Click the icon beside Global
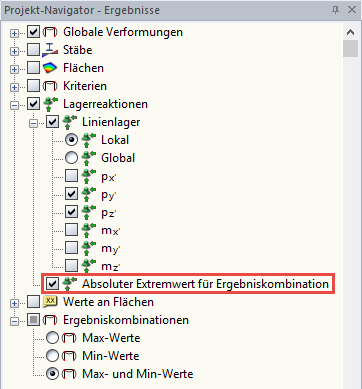The height and width of the screenshot is (389, 362). (x=89, y=158)
